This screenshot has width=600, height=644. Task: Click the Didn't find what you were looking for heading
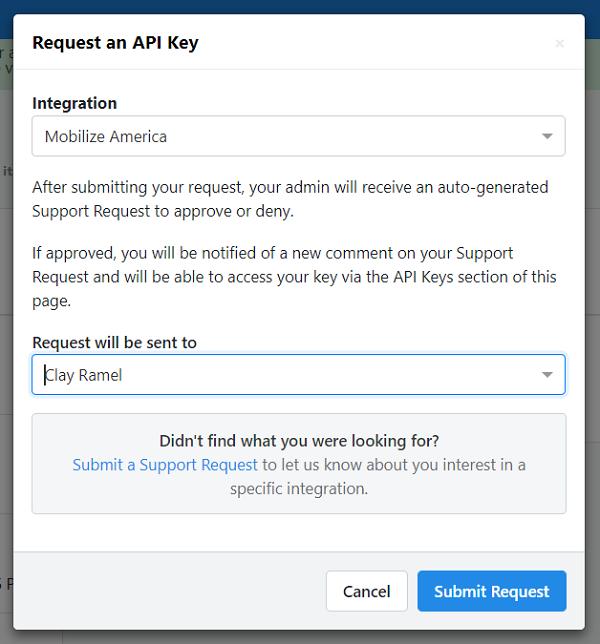coord(299,441)
